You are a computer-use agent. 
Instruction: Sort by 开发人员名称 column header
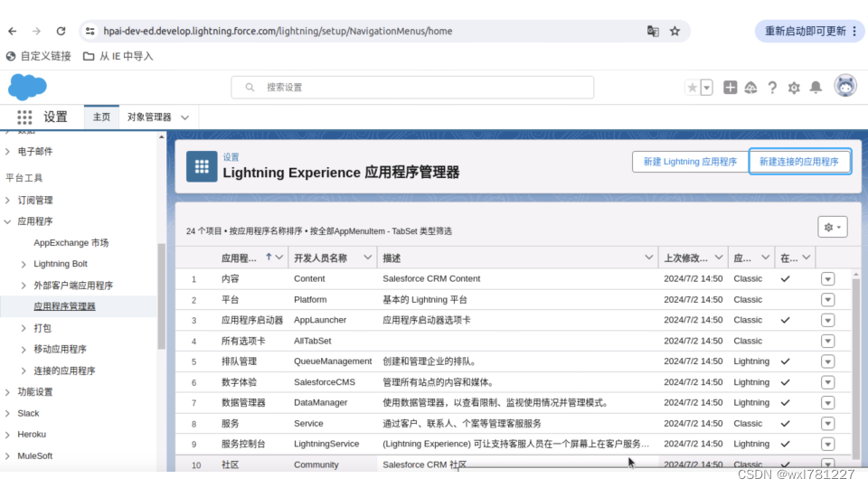(x=320, y=258)
